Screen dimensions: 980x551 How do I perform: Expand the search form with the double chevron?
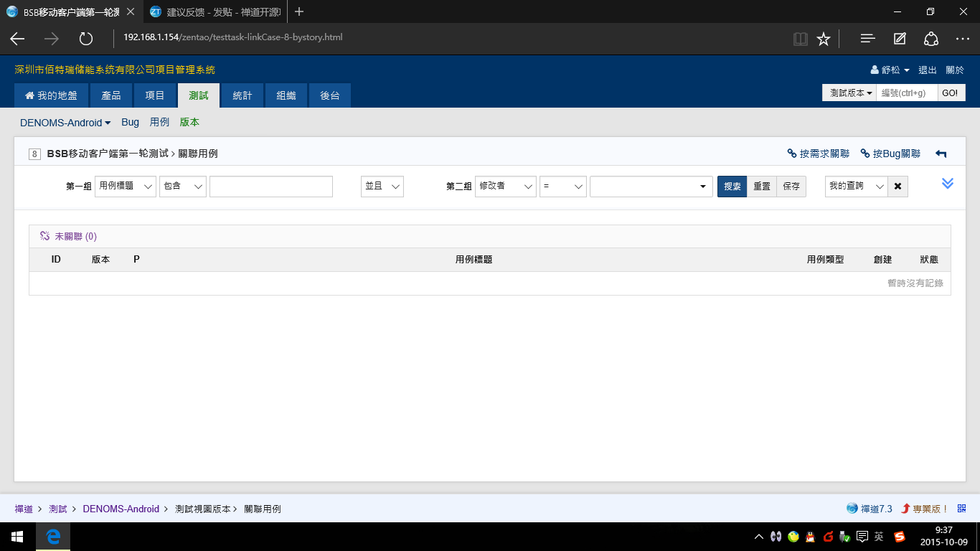coord(948,184)
